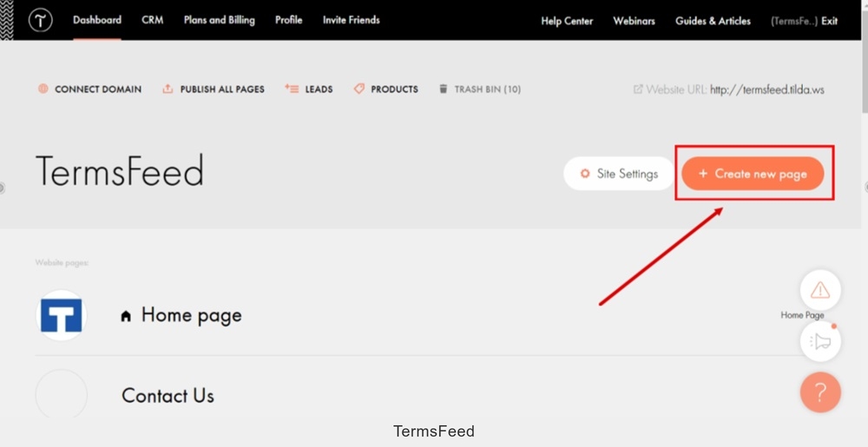Click the Home page thumbnail logo
Screen dimensions: 868x447
pyautogui.click(x=62, y=315)
